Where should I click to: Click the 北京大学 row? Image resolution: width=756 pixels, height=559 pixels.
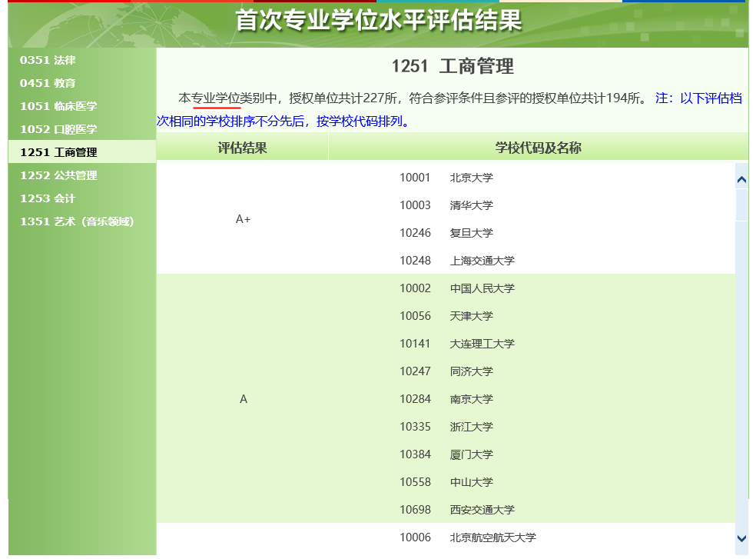click(532, 178)
